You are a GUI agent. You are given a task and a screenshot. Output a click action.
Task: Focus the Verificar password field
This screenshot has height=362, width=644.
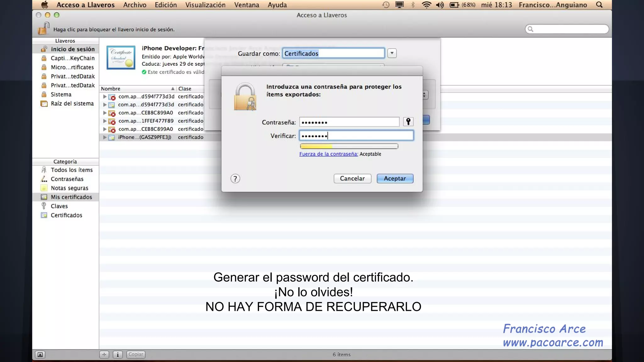[356, 135]
